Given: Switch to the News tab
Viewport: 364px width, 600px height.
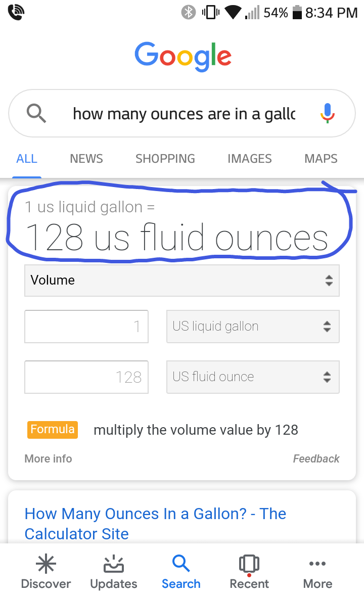Looking at the screenshot, I should coord(86,159).
